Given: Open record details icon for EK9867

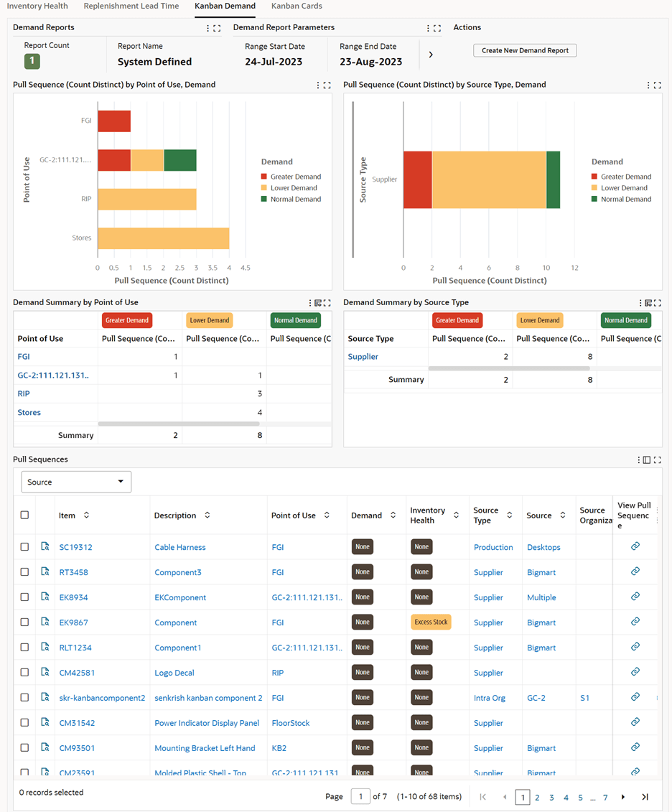Looking at the screenshot, I should (x=45, y=622).
